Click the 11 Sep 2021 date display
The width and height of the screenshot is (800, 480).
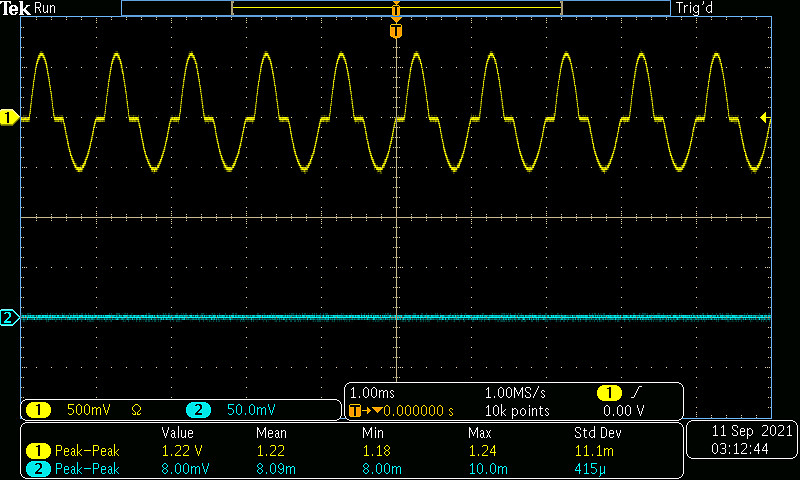click(752, 432)
